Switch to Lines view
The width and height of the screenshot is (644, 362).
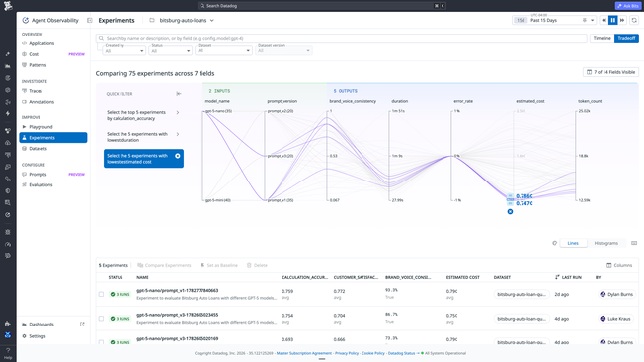click(573, 243)
